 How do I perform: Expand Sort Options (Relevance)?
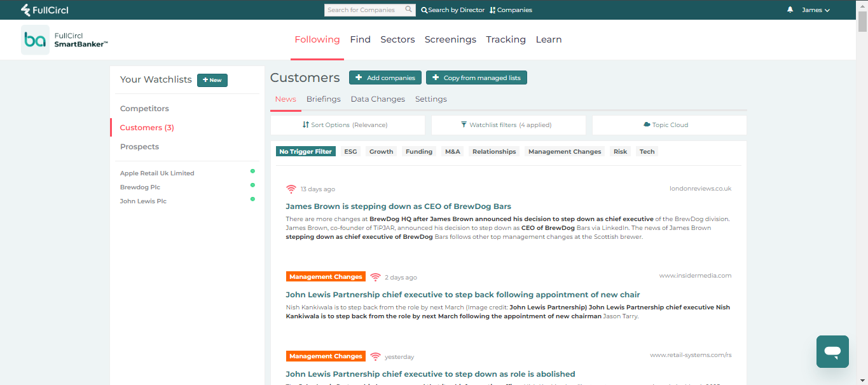tap(347, 125)
